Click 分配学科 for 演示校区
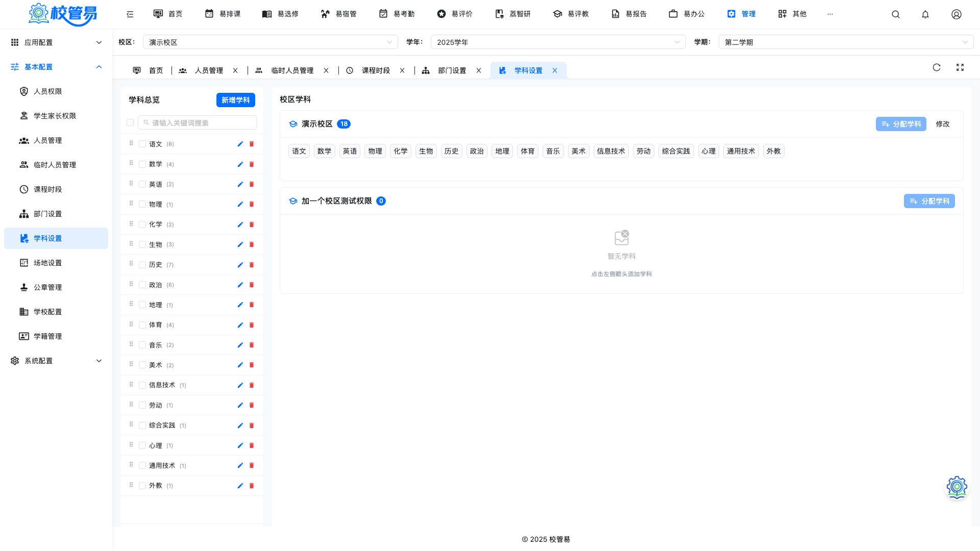 coord(901,124)
